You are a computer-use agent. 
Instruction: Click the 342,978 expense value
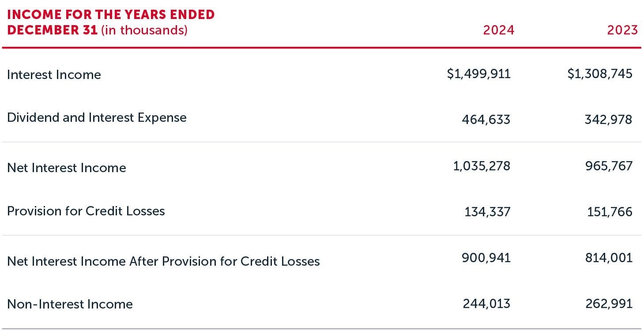pyautogui.click(x=607, y=120)
